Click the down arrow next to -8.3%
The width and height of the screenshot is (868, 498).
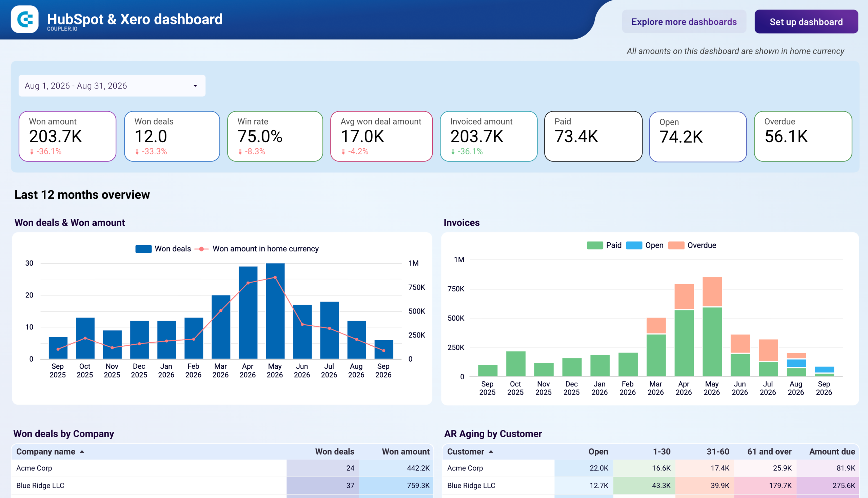(240, 152)
